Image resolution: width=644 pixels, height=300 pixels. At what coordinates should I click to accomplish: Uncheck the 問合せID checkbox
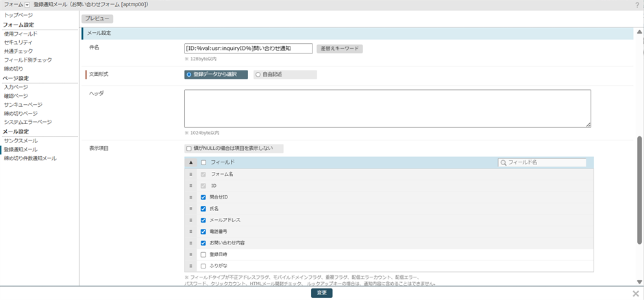(x=203, y=197)
